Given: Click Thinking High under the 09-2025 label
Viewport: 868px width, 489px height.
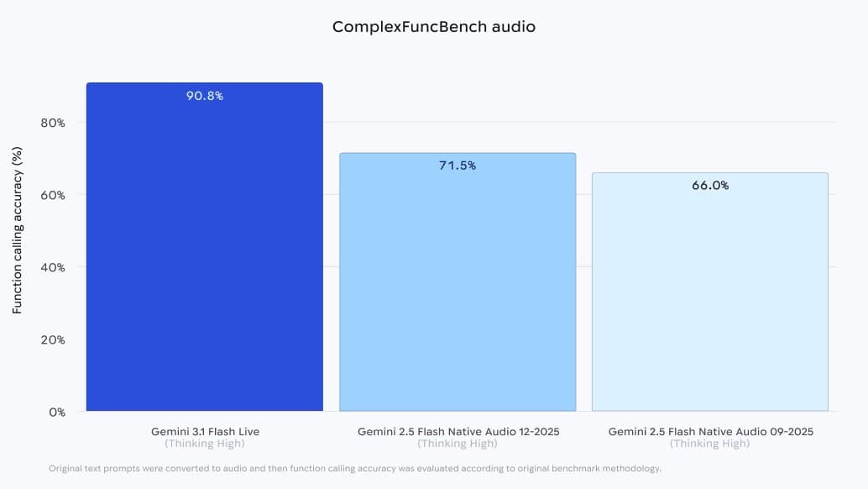Looking at the screenshot, I should click(710, 444).
